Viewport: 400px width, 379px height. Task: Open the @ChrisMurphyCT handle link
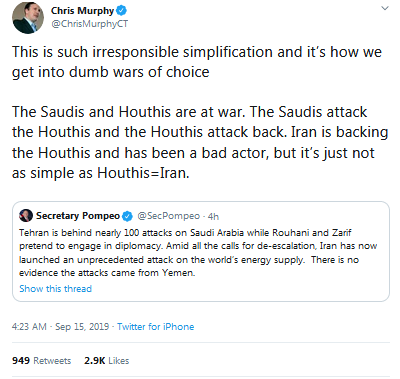click(x=89, y=24)
